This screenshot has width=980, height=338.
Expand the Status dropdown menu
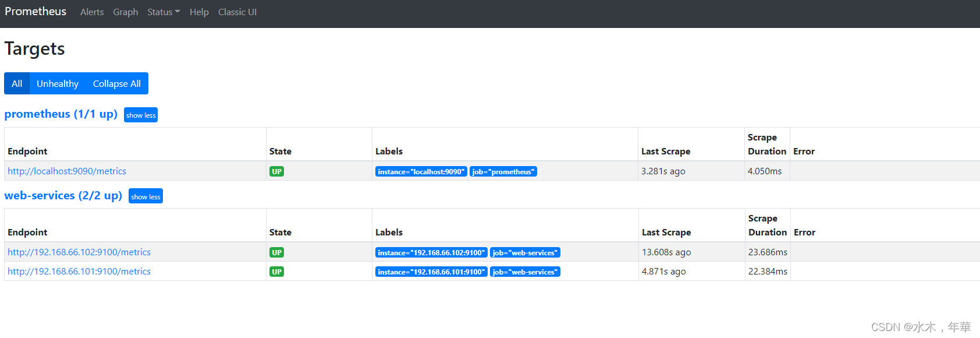click(x=164, y=12)
